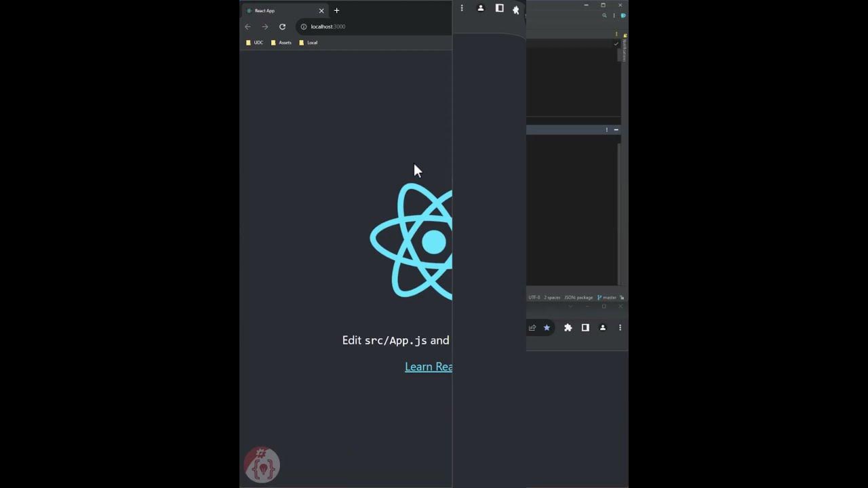View site information icon beside localhost
The width and height of the screenshot is (868, 488).
point(304,26)
